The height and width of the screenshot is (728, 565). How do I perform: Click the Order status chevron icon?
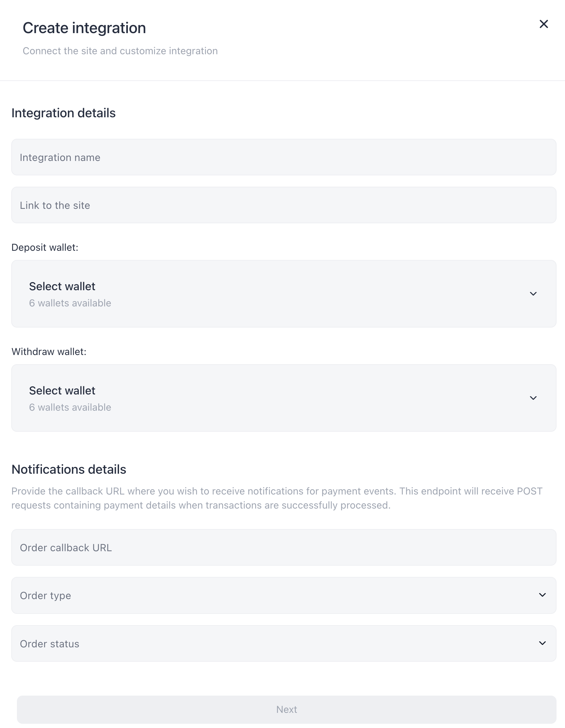tap(542, 643)
